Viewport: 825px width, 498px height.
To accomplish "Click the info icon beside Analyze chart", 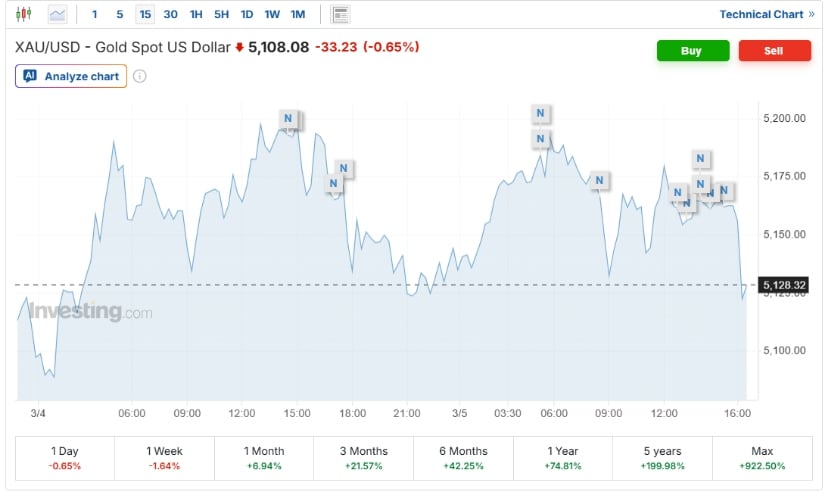I will coord(140,76).
